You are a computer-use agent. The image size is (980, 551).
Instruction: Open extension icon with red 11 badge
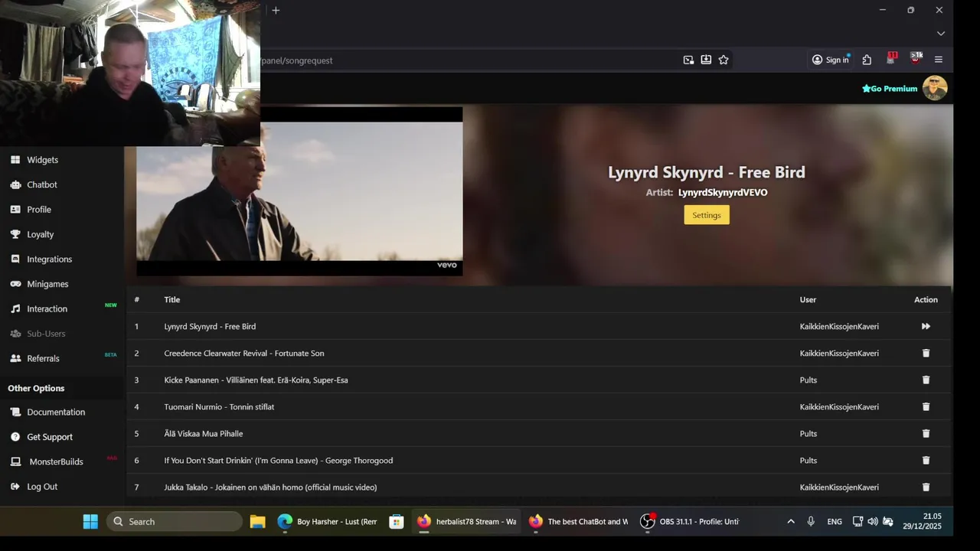(x=891, y=59)
